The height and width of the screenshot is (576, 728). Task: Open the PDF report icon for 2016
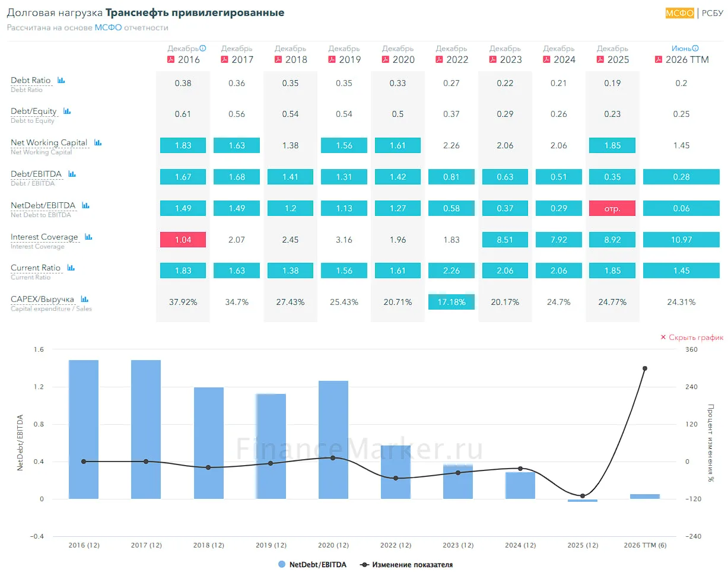coord(171,59)
